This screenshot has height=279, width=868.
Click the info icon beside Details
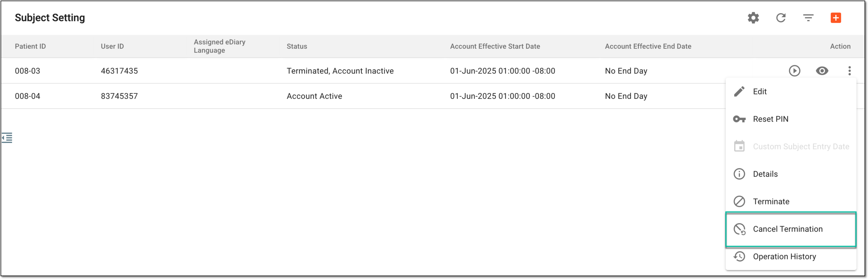tap(739, 174)
